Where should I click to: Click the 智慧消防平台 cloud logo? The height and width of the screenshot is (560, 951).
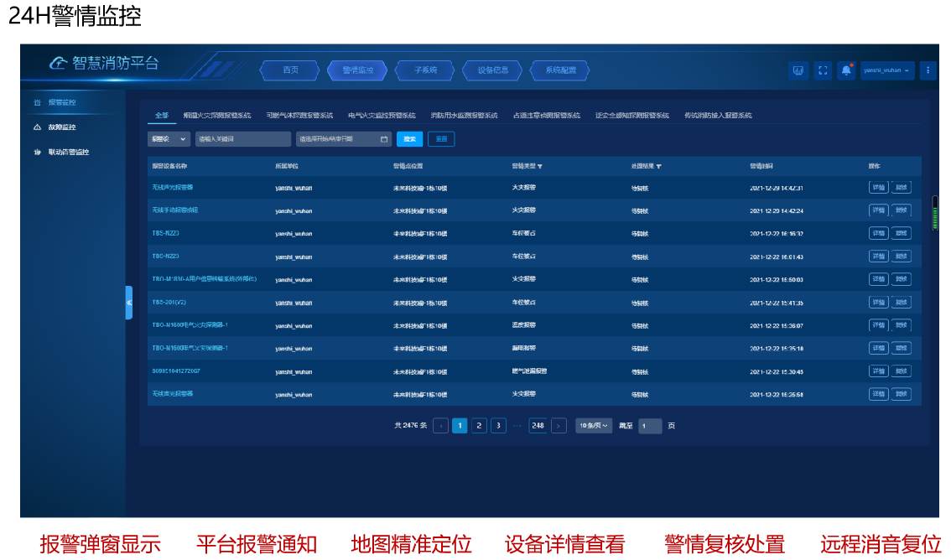[x=58, y=63]
